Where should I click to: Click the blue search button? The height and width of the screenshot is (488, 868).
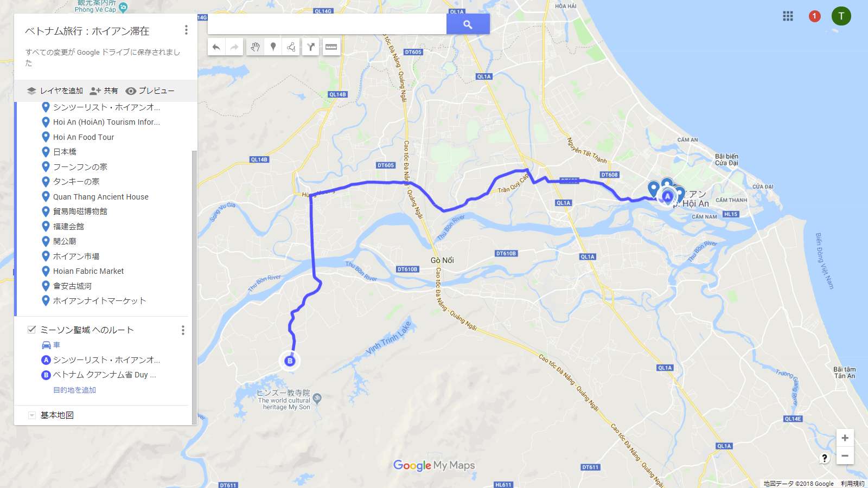(x=468, y=24)
